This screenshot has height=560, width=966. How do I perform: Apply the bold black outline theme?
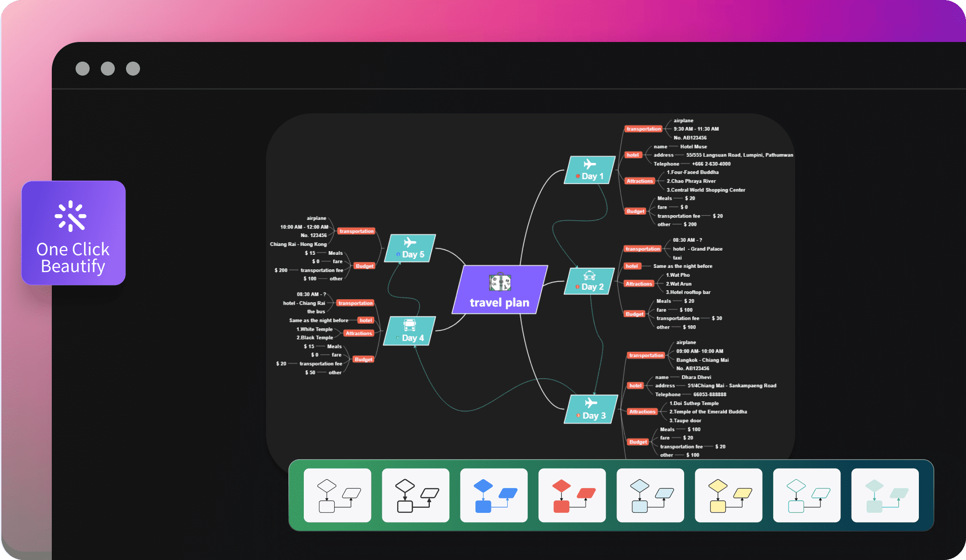416,496
